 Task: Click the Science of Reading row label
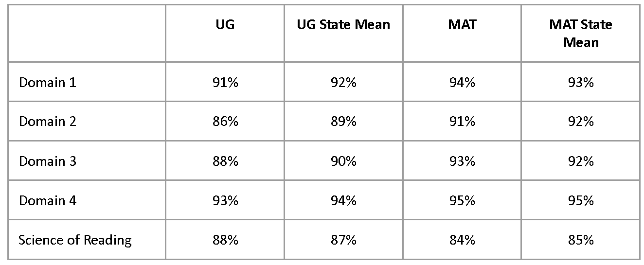[x=75, y=240]
